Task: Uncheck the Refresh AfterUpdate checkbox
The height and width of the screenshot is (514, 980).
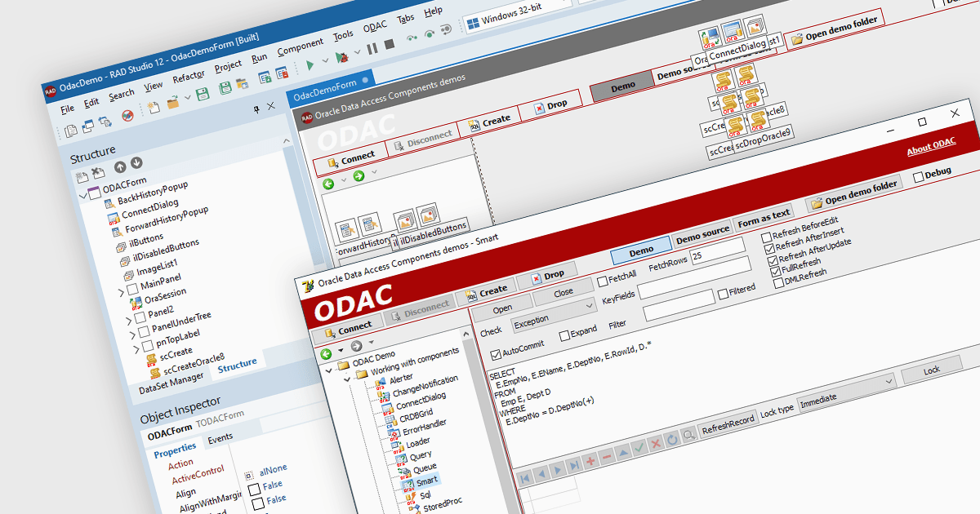Action: pos(773,260)
